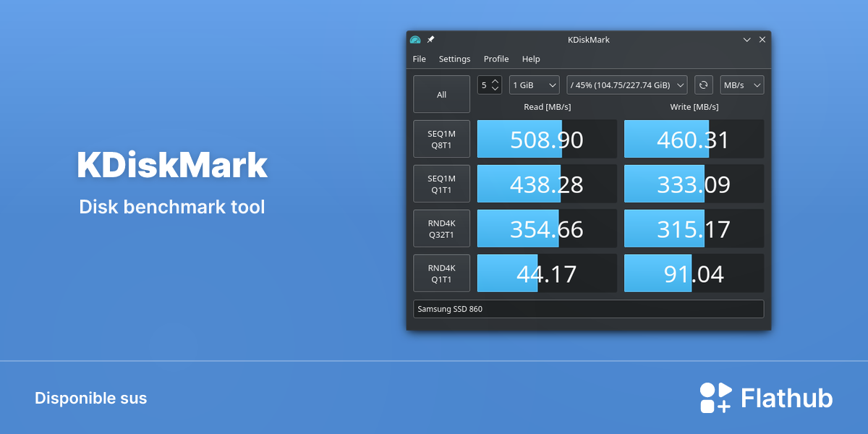Select the 91.04 write result
Screen dimensions: 868x434
tap(694, 273)
